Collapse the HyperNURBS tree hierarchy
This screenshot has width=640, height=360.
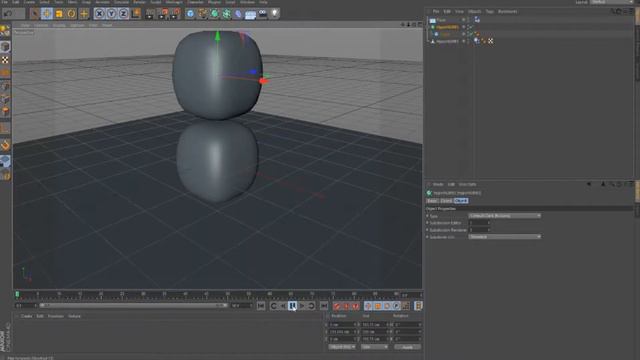pos(429,27)
